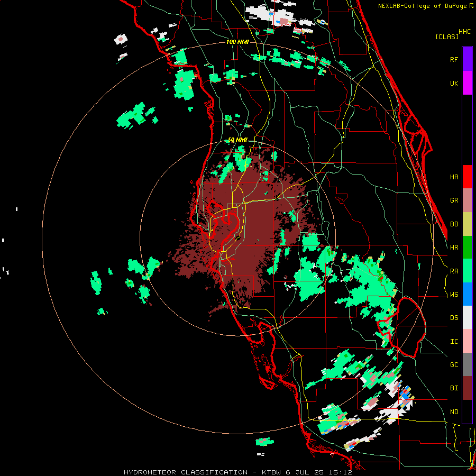
Task: Click the BI biological maroon swatch
Action: pos(467,388)
